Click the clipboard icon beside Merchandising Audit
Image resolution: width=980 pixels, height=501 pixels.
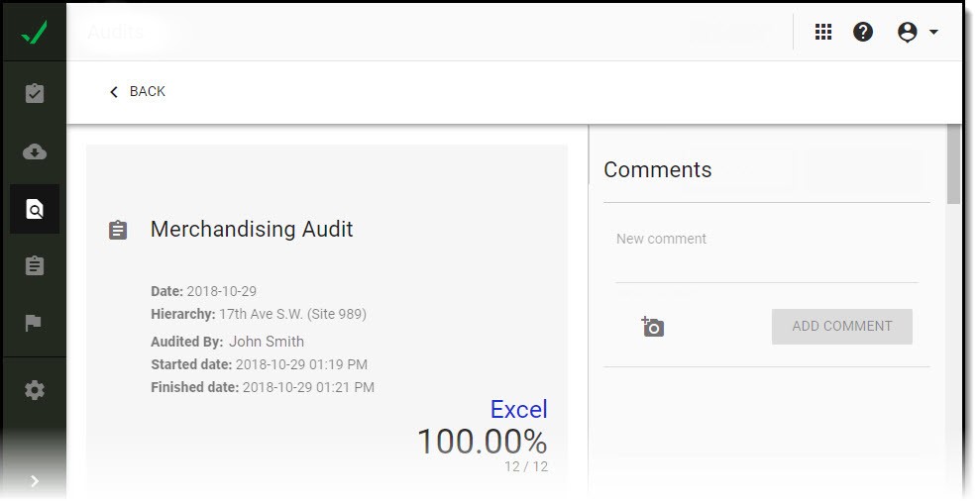click(118, 230)
